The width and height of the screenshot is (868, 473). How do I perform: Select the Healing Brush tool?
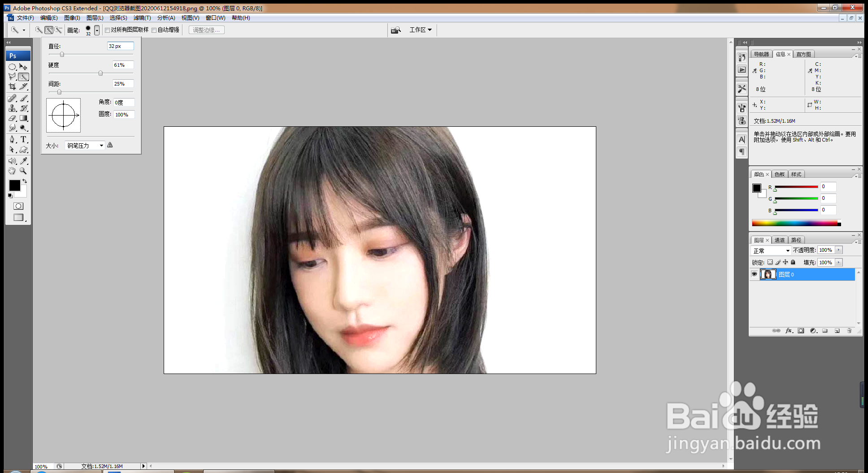click(x=13, y=98)
